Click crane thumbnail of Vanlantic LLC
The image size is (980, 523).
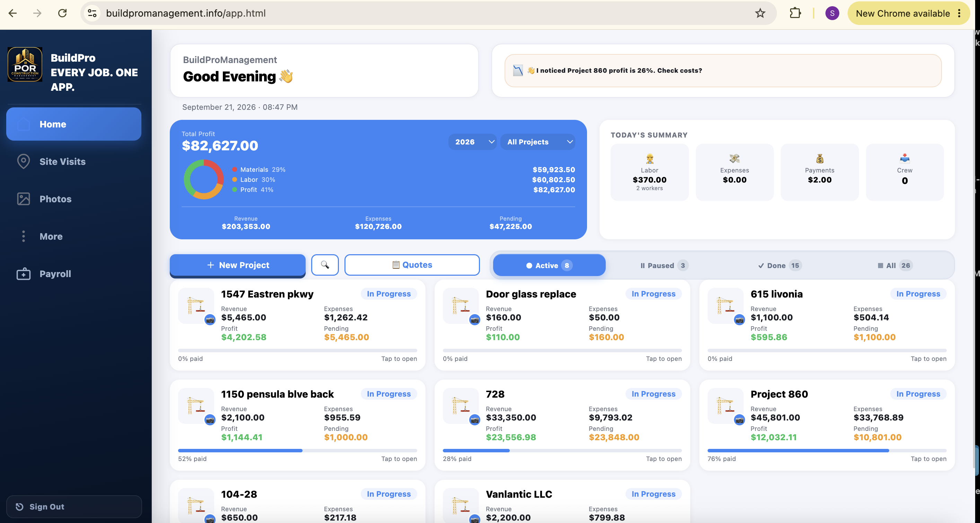click(x=461, y=505)
